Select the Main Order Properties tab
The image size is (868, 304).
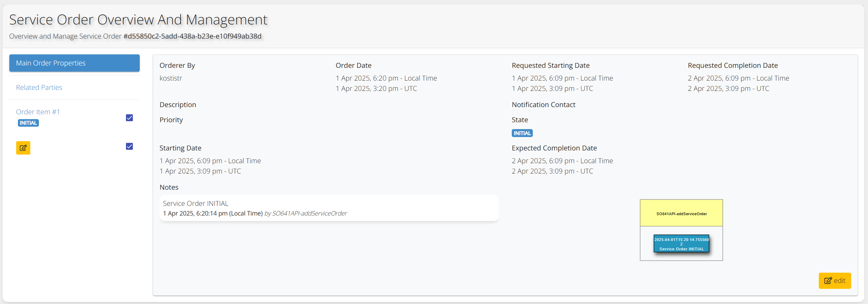(x=74, y=63)
